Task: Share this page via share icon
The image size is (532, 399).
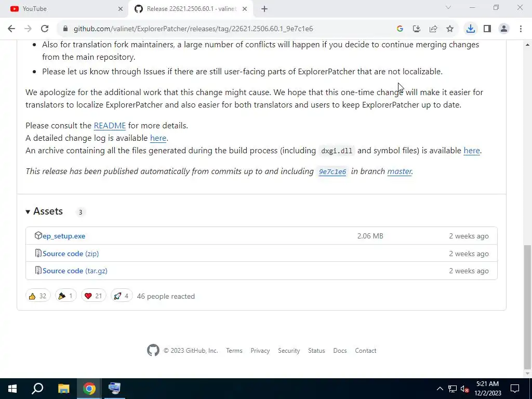Action: pos(433,29)
